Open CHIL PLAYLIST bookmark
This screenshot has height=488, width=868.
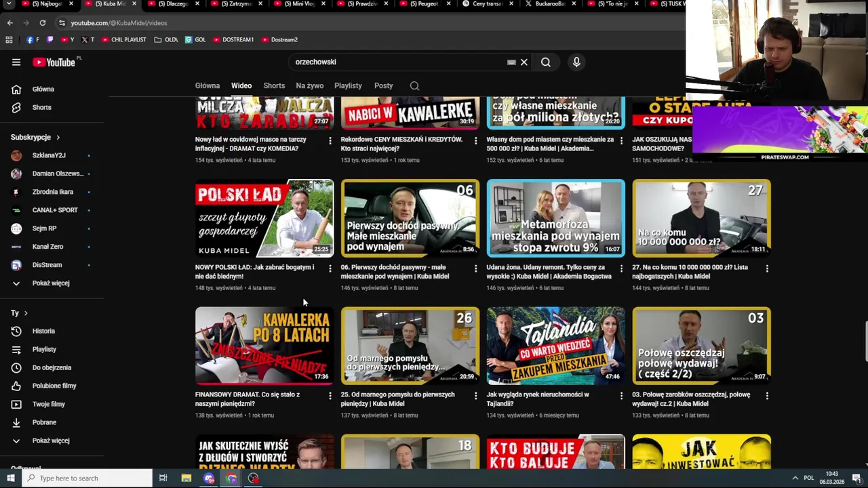124,40
